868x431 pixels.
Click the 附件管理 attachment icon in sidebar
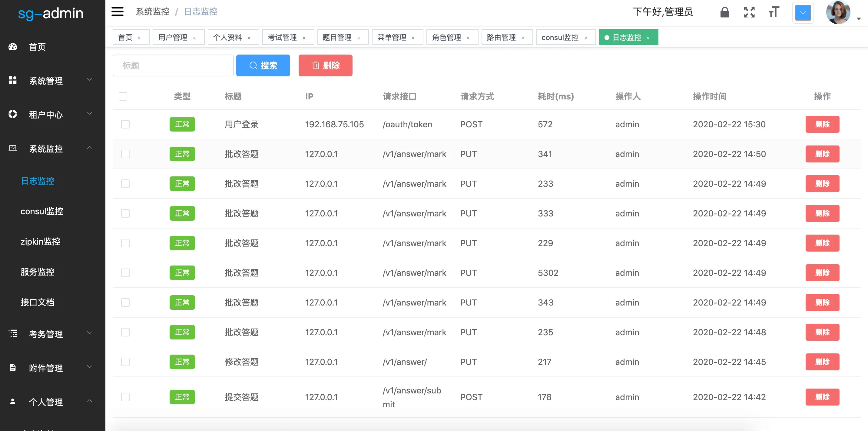point(12,368)
